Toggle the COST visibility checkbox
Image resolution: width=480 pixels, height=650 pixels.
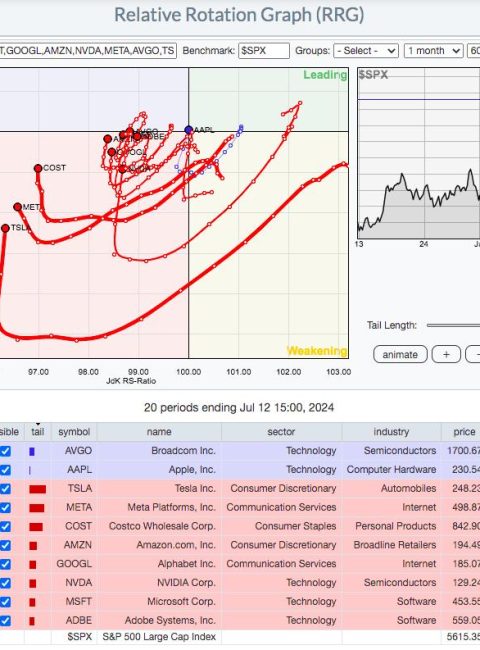tap(5, 526)
